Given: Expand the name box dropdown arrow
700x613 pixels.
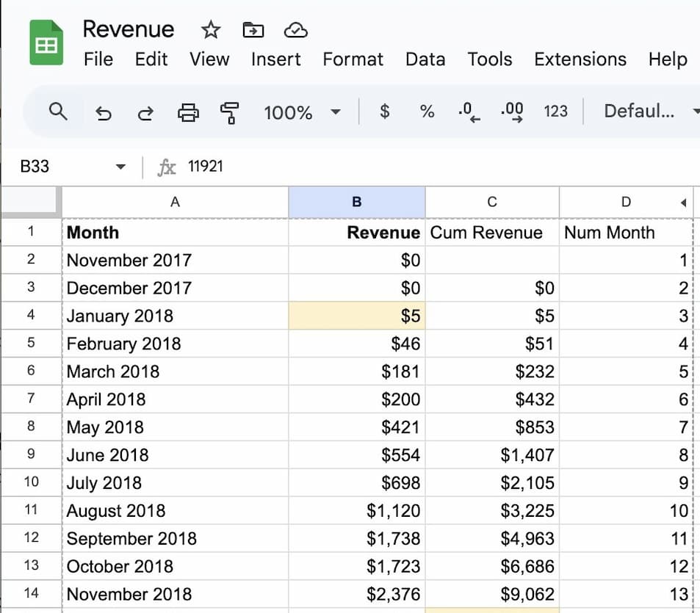Looking at the screenshot, I should (121, 167).
